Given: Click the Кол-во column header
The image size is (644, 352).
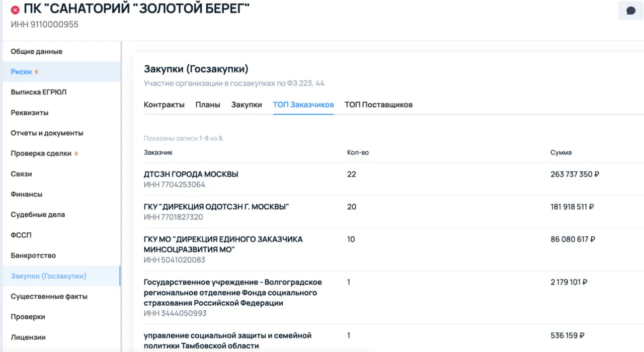Looking at the screenshot, I should pyautogui.click(x=358, y=152).
